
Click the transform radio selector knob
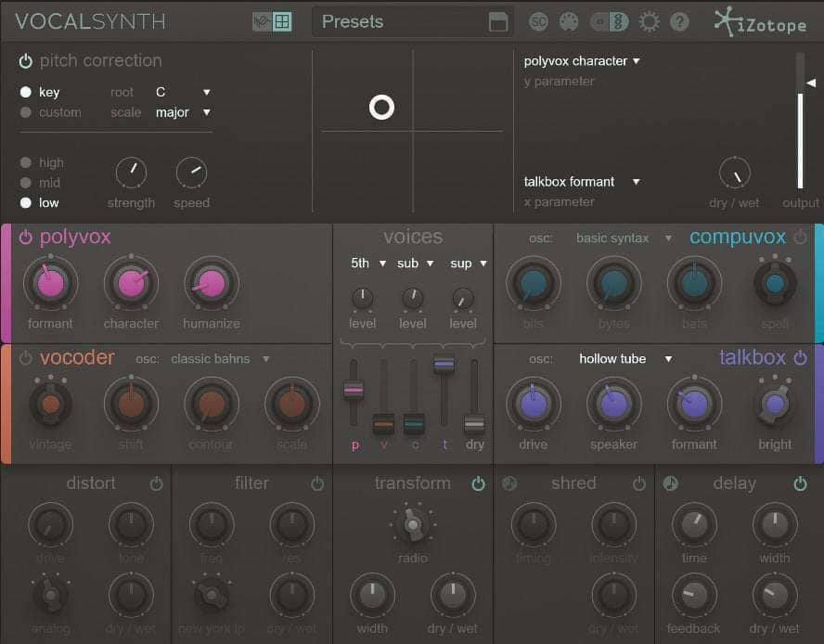413,524
